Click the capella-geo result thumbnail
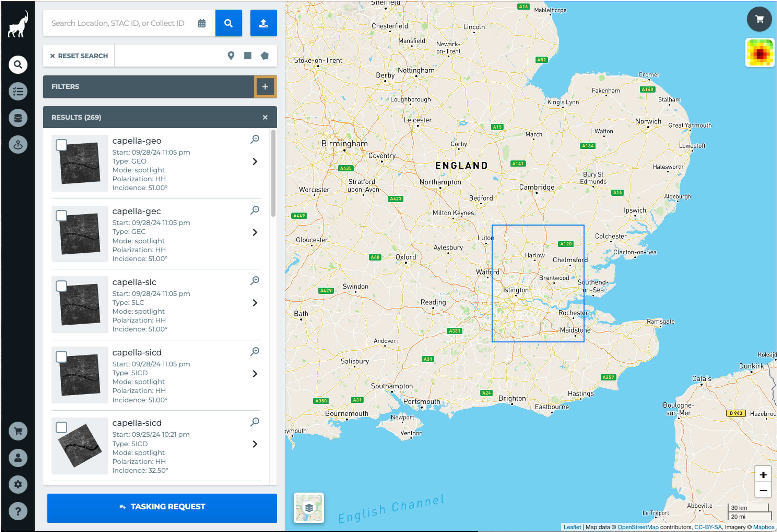This screenshot has width=777, height=532. (x=80, y=163)
